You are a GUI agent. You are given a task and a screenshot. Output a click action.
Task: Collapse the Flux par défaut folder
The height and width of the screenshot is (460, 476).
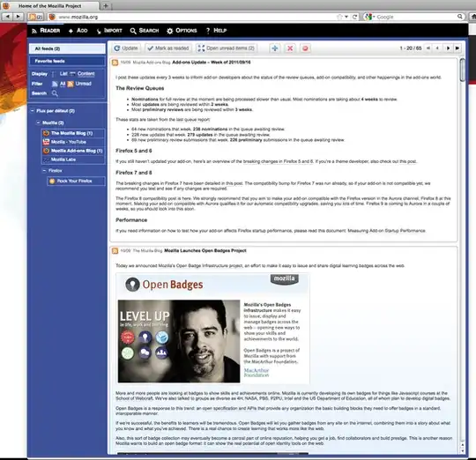pyautogui.click(x=33, y=111)
